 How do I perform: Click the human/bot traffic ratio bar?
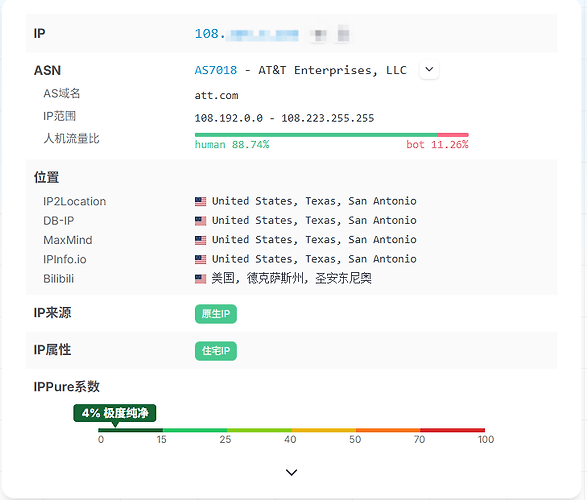point(332,135)
